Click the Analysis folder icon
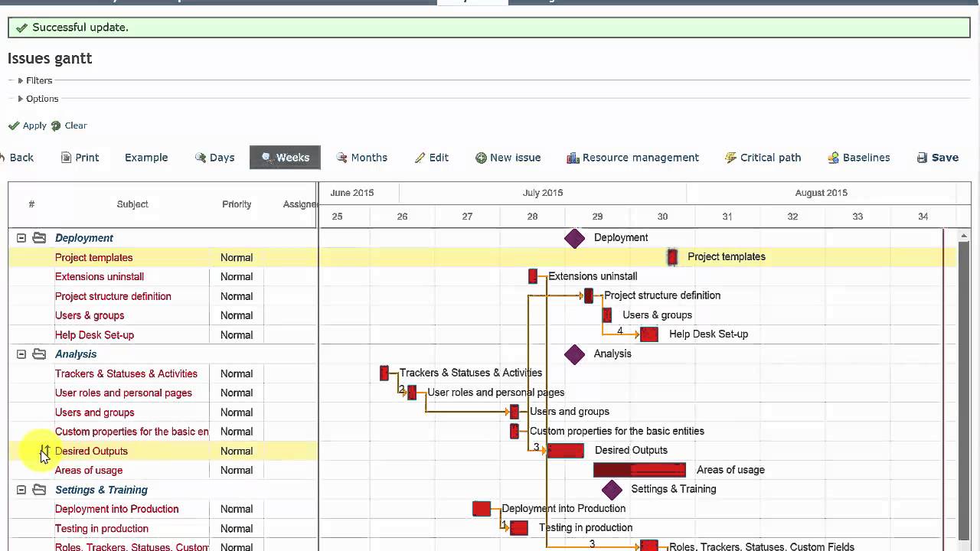 (39, 354)
